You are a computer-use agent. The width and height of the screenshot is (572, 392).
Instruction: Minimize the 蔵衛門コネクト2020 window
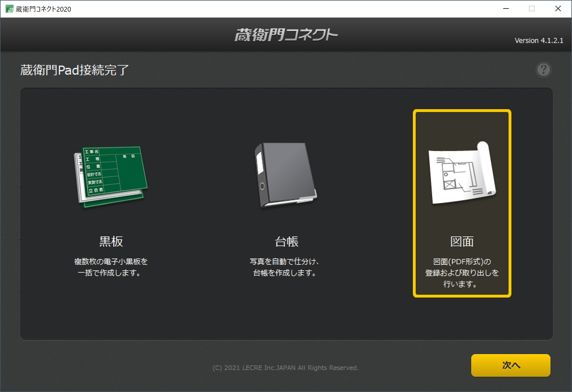[x=506, y=9]
